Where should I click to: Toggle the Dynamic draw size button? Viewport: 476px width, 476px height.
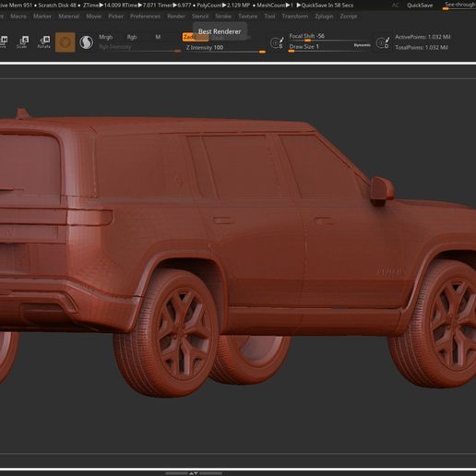tap(362, 45)
